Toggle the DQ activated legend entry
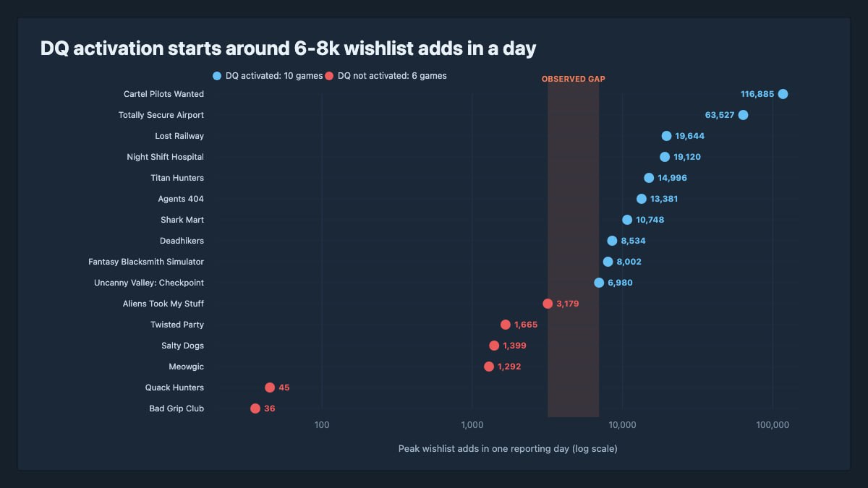This screenshot has height=488, width=868. pos(268,75)
